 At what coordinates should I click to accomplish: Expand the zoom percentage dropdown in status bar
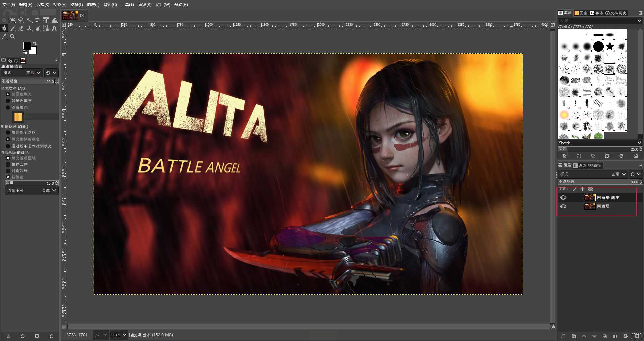125,335
